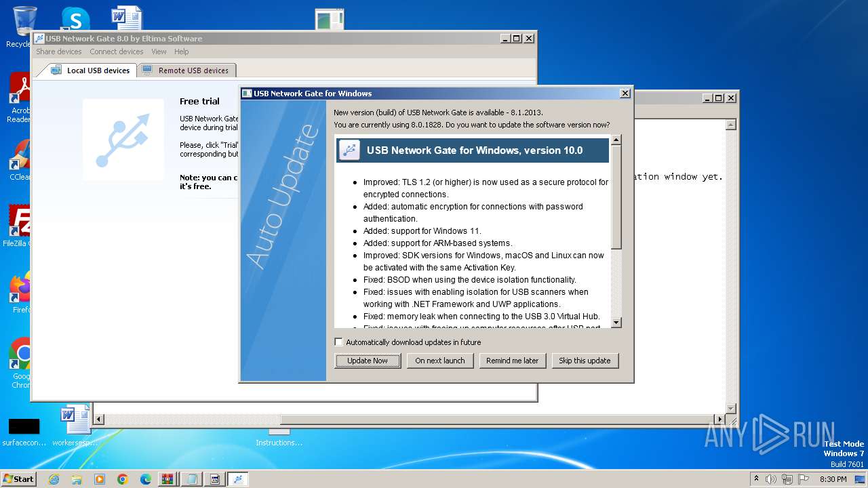This screenshot has height=488, width=868.
Task: Open Microsoft Edge from taskbar
Action: tap(146, 479)
